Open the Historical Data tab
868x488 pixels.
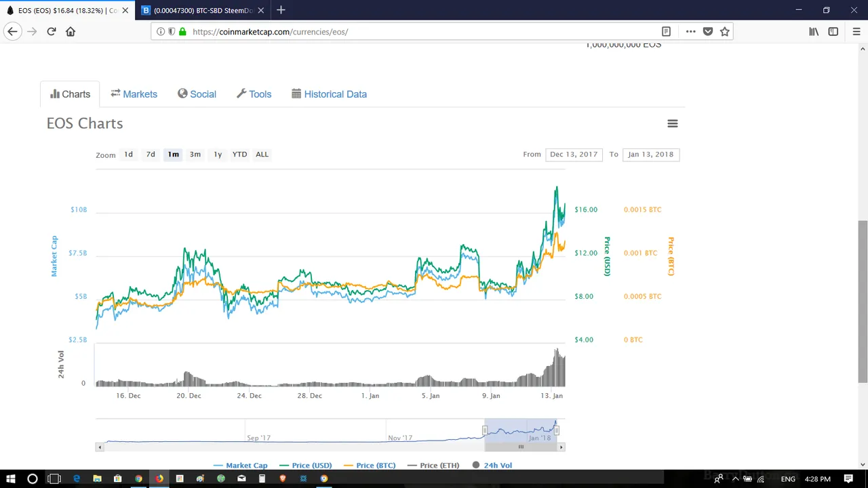coord(329,94)
